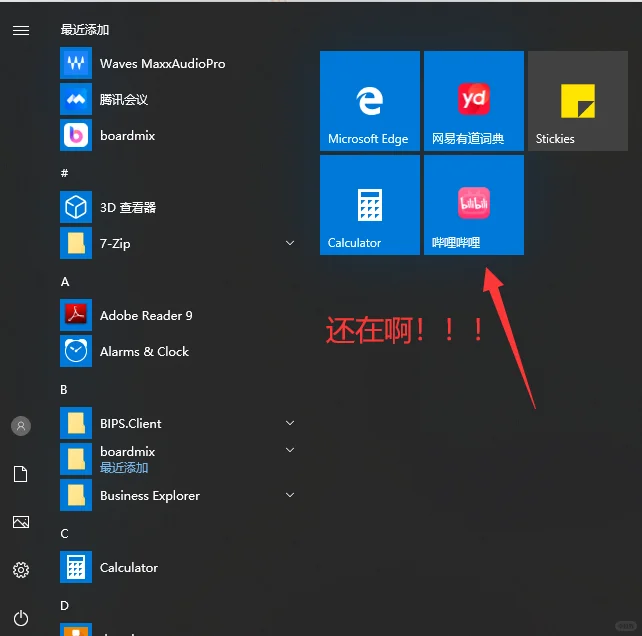Open the Calculator tile
The height and width of the screenshot is (636, 642).
pyautogui.click(x=370, y=205)
